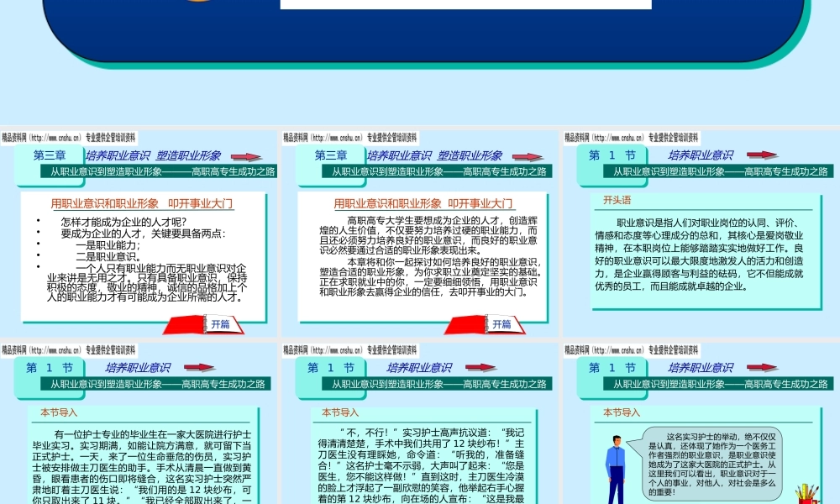The image size is (840, 504).
Task: Click the heading 用职业意识和职业形象 叩开事业大门 on the 高职高专大学生 slide
Action: [x=423, y=203]
